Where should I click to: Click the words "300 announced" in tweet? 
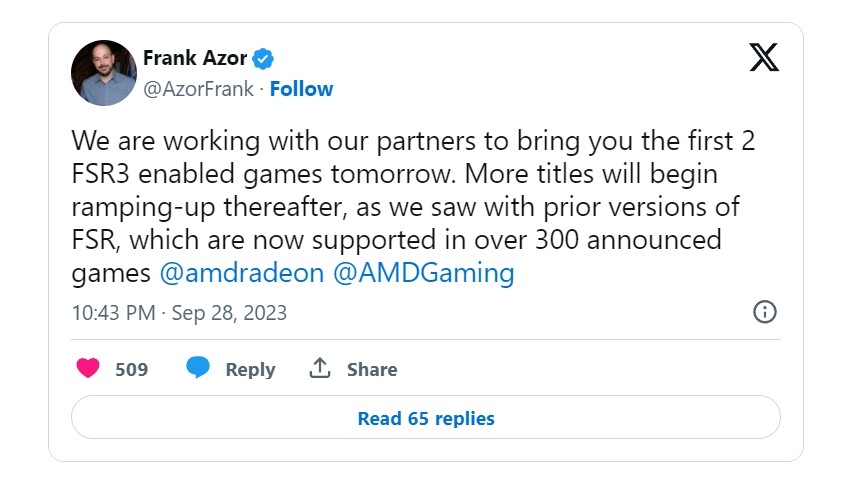(628, 240)
